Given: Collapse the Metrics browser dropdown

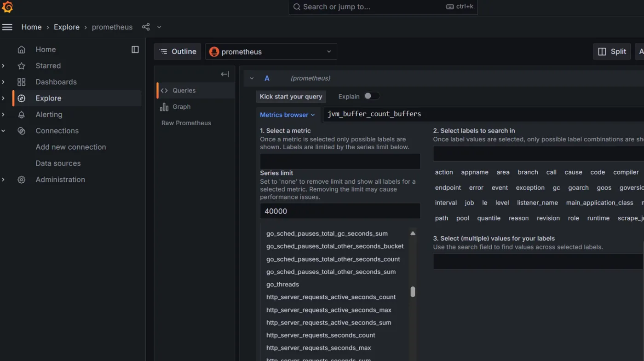Looking at the screenshot, I should [287, 115].
